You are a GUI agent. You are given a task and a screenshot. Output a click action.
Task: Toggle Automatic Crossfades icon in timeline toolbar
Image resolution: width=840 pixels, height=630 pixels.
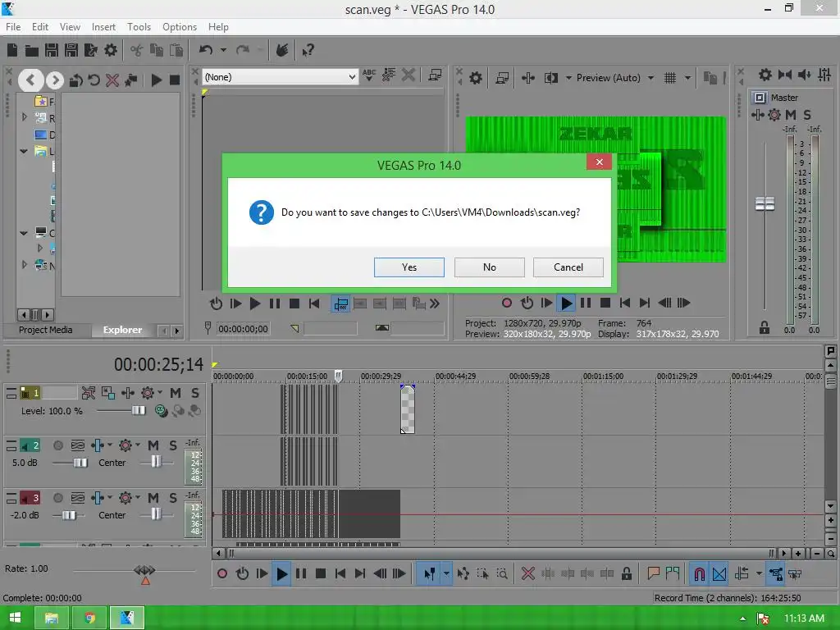[719, 573]
